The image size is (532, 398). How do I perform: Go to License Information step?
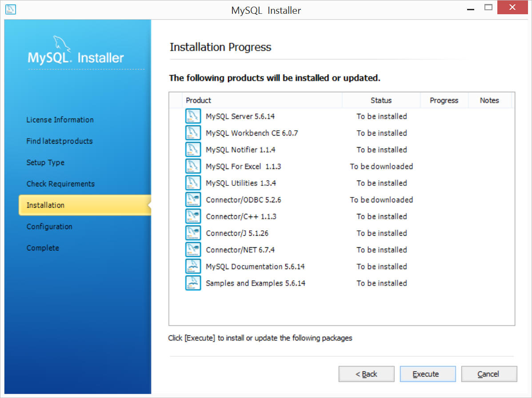pos(60,120)
